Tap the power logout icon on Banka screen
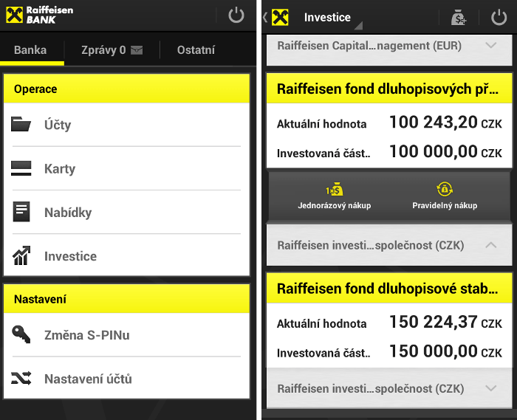 [236, 16]
